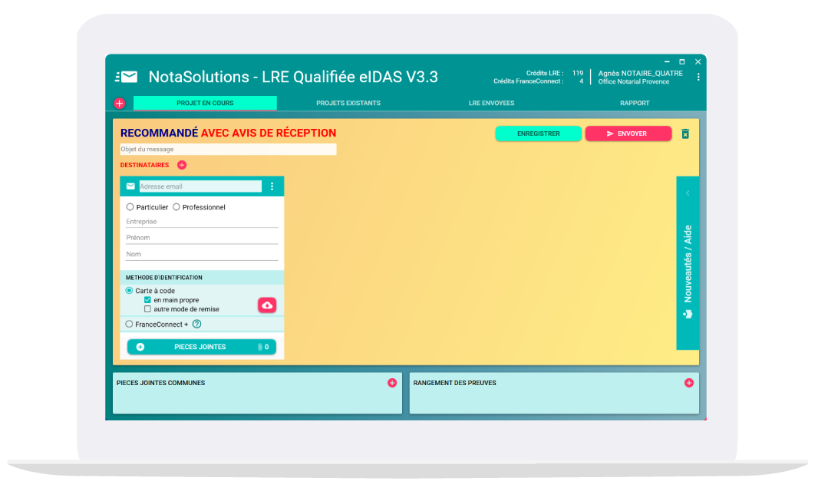Click the plus icon on the PIECES JOINTES button

click(x=140, y=347)
